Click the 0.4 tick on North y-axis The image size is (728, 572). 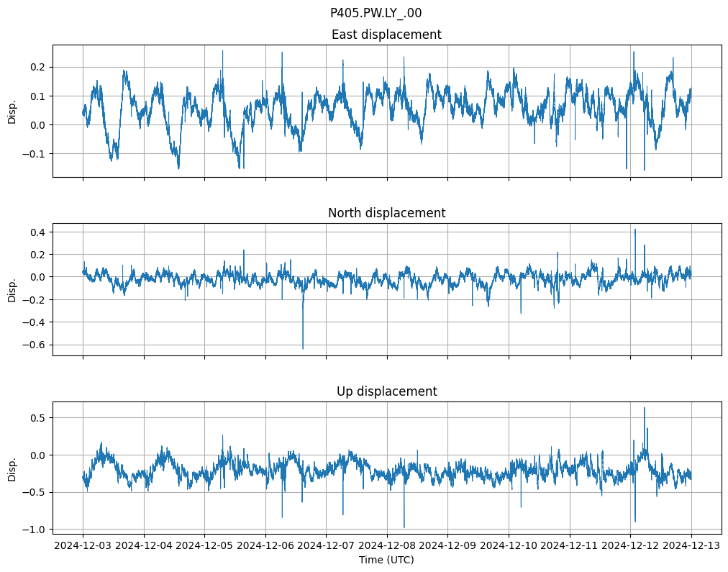(x=37, y=232)
